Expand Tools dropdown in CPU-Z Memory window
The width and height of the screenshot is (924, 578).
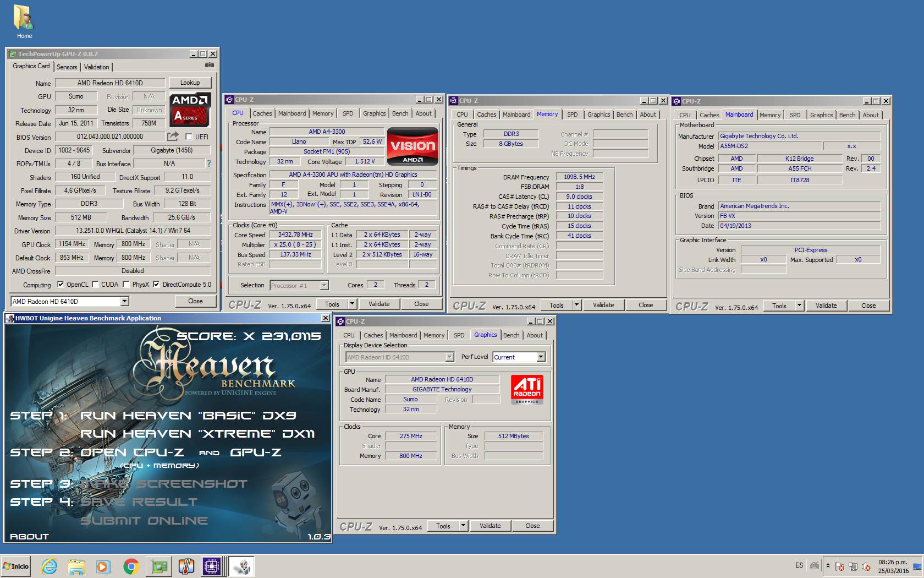click(x=577, y=305)
